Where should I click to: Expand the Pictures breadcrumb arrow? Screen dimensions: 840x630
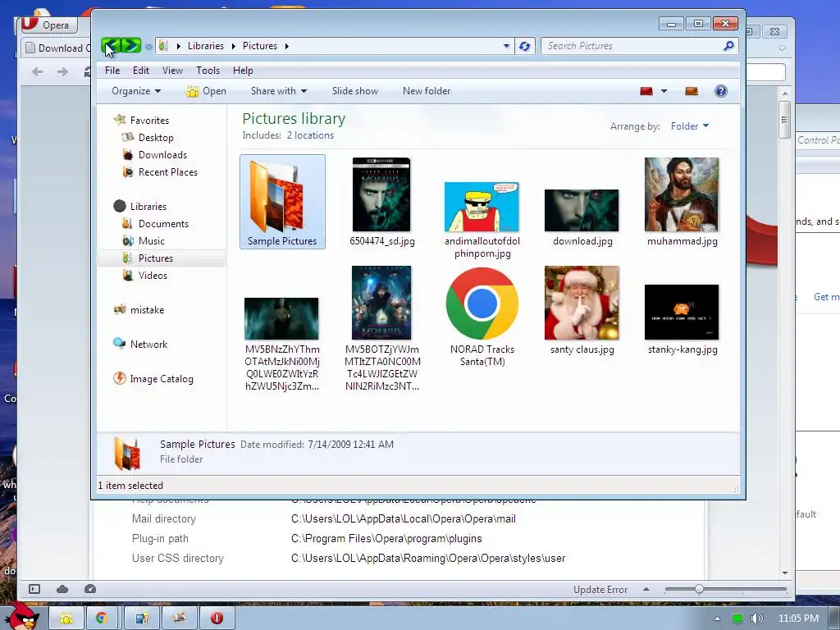click(287, 46)
